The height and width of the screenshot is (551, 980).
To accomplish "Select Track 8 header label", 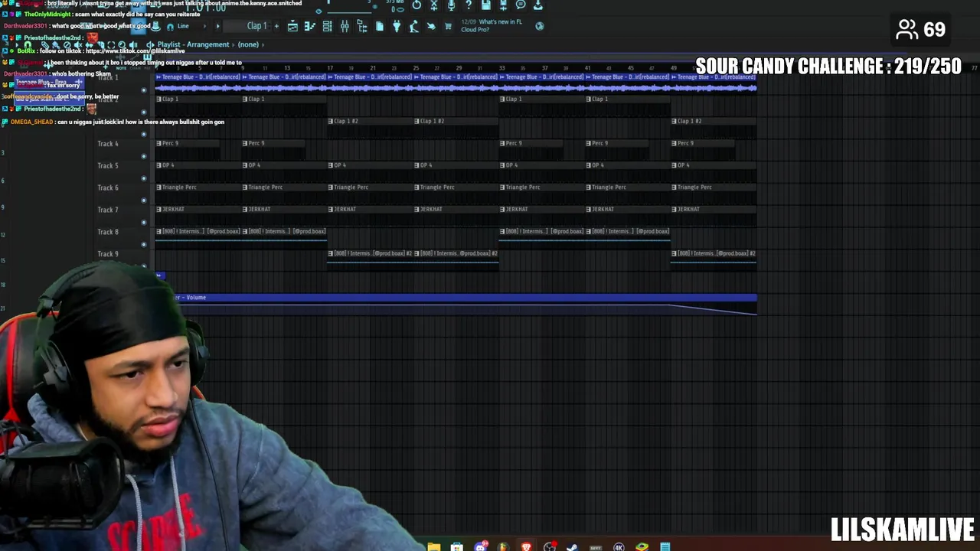I will coord(108,232).
